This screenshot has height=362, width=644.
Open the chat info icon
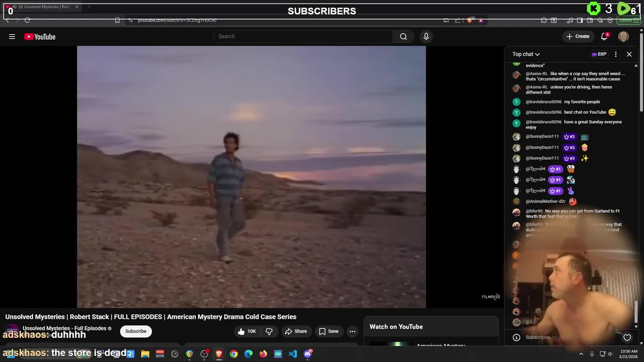[516, 337]
